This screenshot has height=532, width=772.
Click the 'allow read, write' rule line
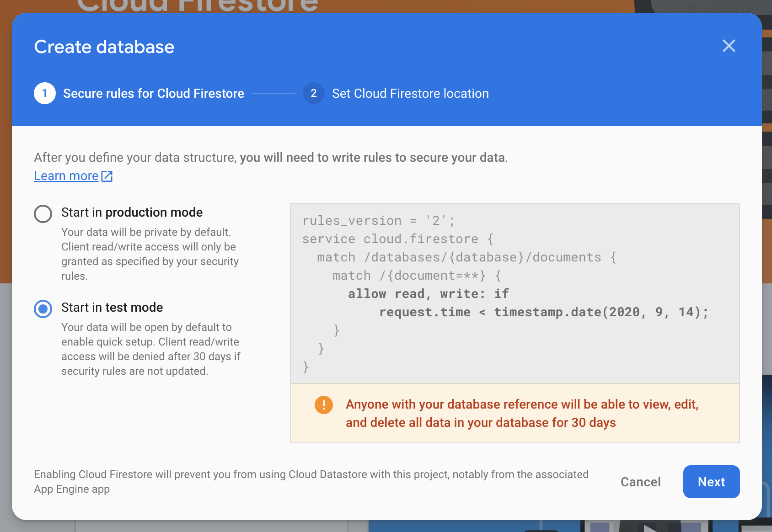[428, 294]
